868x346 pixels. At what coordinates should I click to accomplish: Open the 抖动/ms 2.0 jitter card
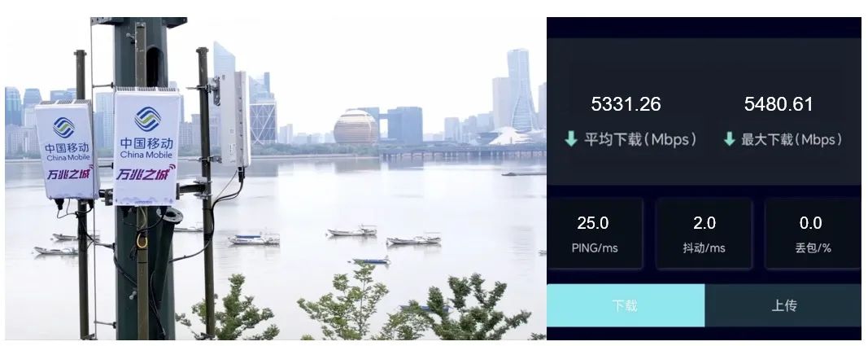pyautogui.click(x=704, y=234)
